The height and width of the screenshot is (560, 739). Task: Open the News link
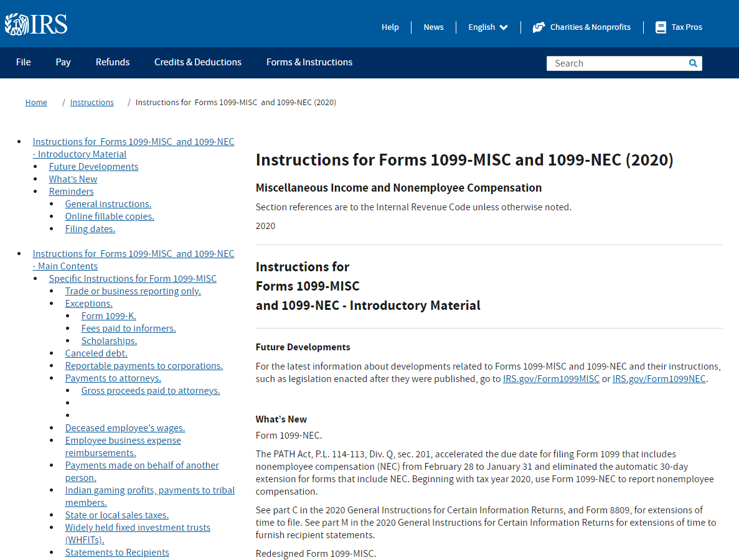click(x=433, y=27)
